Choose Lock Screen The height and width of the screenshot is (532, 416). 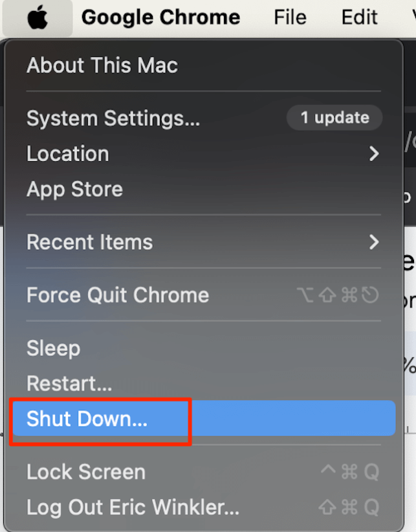203,472
